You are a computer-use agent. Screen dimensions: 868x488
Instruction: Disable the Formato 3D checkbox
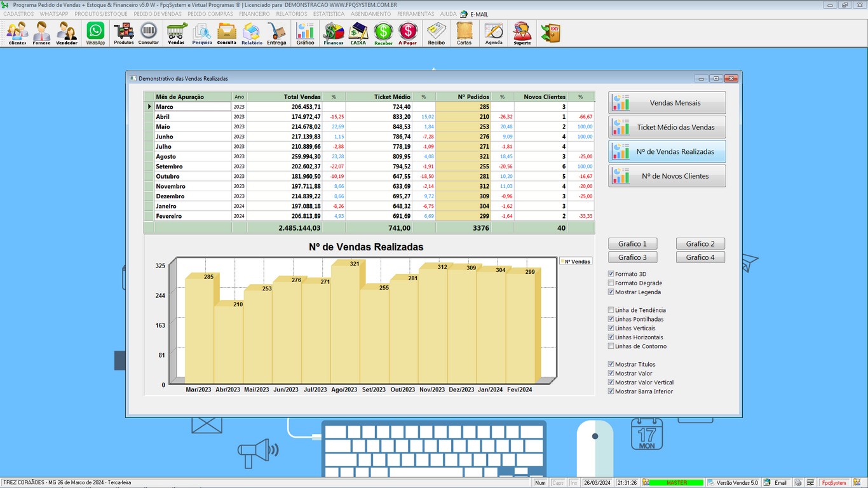[x=611, y=274]
